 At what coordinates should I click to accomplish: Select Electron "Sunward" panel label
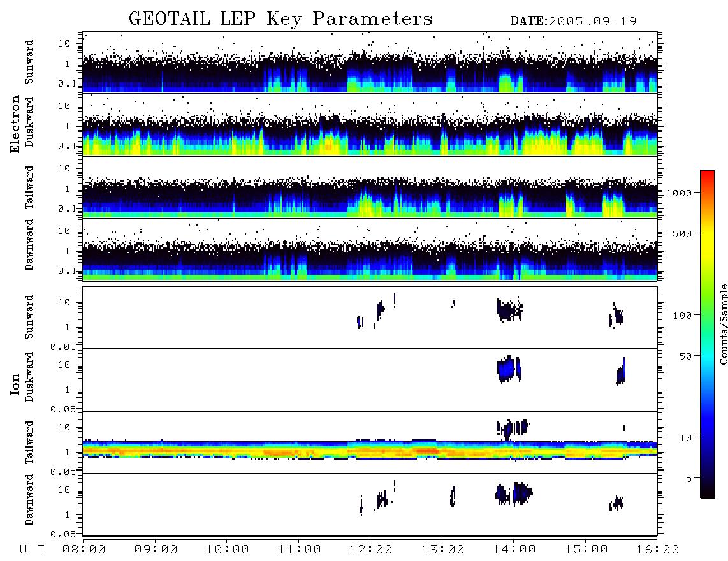[29, 62]
